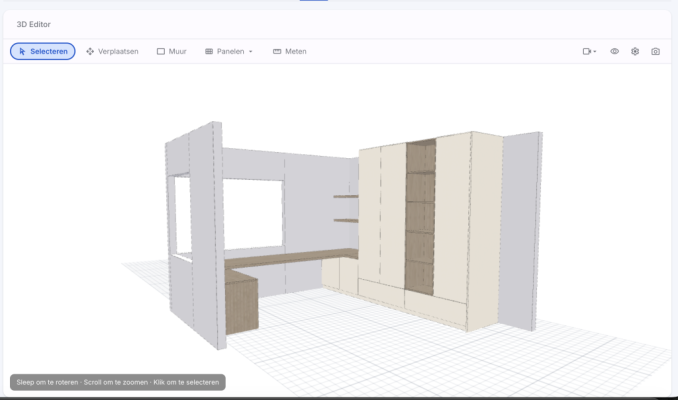
Task: Click the rotate and zoom hint text
Action: [x=118, y=382]
